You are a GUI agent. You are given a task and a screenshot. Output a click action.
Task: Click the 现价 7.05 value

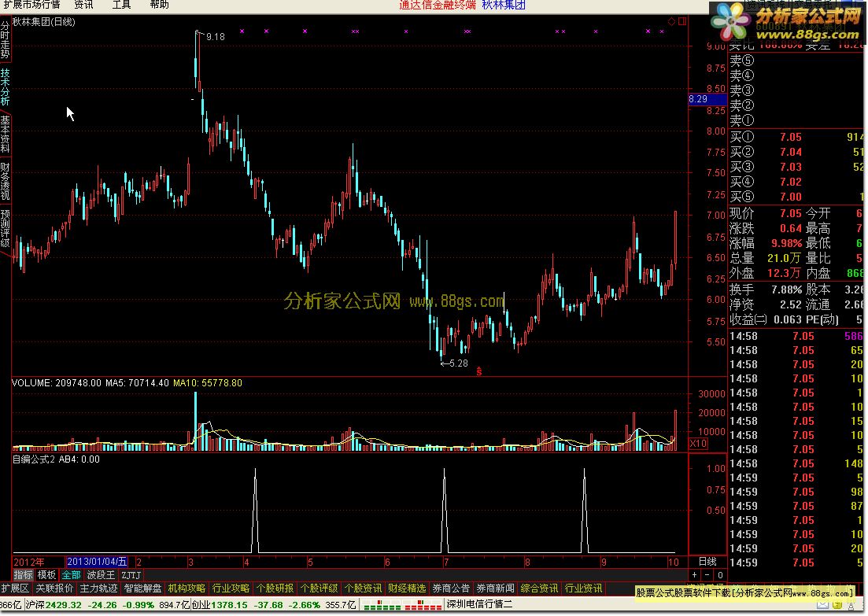[x=791, y=213]
